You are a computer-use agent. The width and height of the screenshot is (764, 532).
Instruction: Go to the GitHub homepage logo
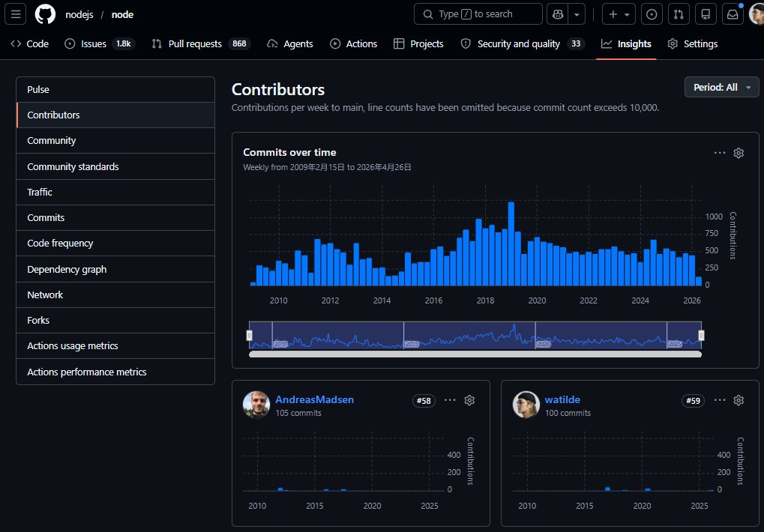[x=45, y=14]
